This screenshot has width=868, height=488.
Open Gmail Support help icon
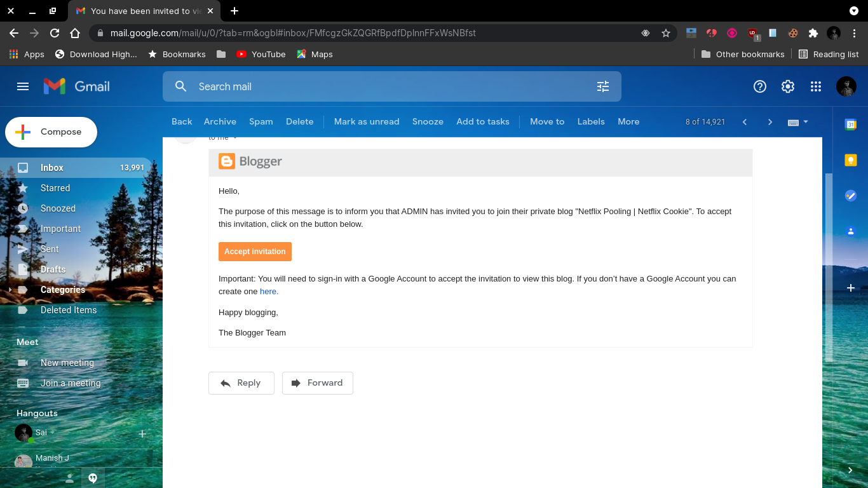click(760, 86)
